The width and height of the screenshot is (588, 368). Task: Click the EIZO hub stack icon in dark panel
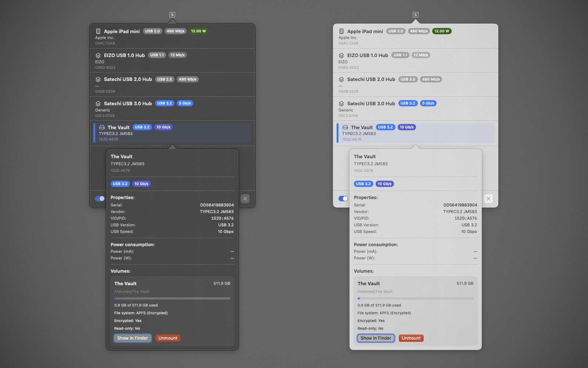pyautogui.click(x=98, y=56)
